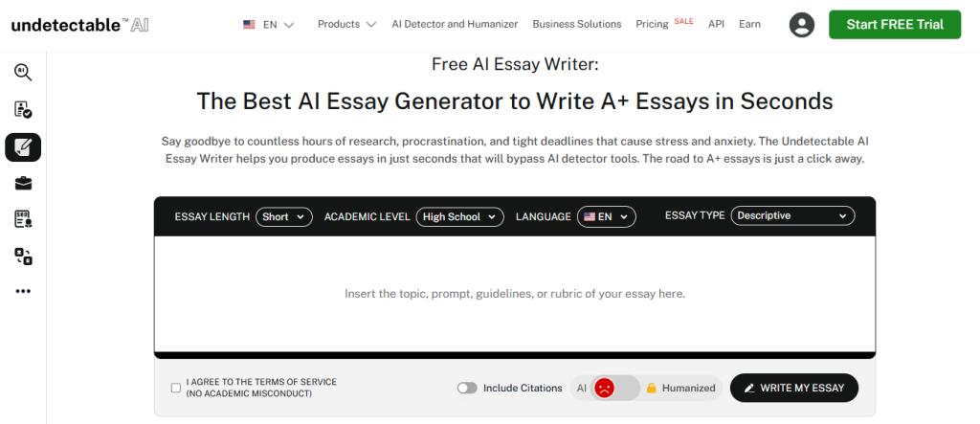Click the Include Citations label
Image resolution: width=980 pixels, height=424 pixels.
pos(523,388)
